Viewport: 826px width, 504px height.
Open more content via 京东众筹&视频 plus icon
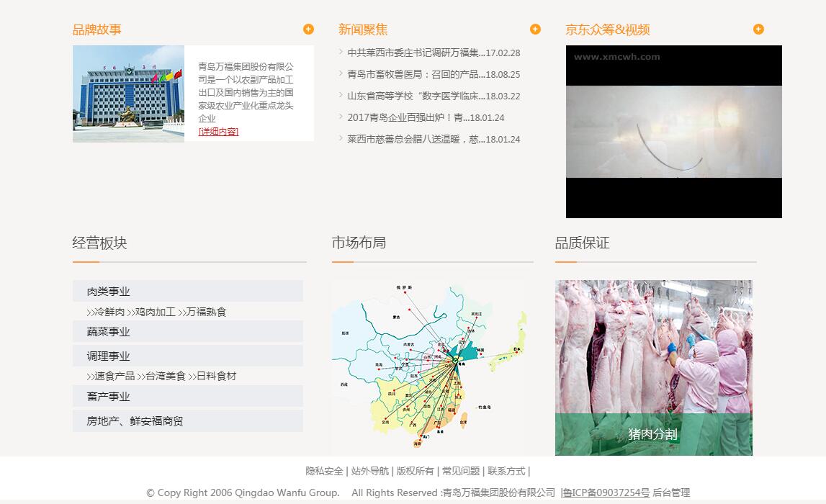click(x=758, y=29)
